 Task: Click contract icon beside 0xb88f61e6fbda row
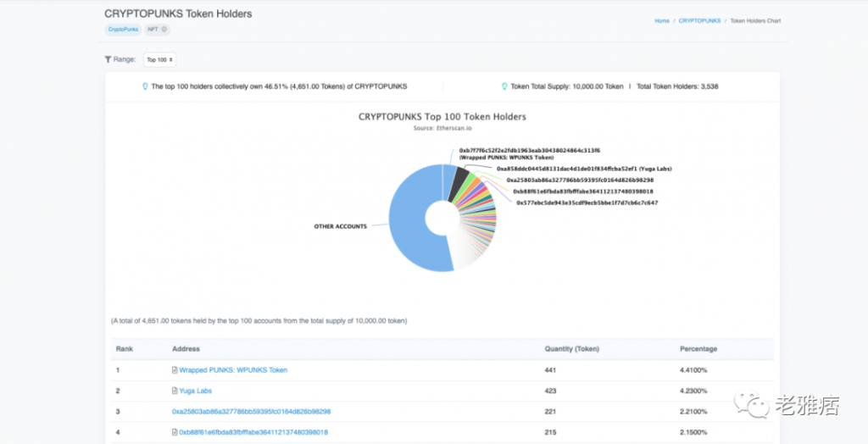click(175, 432)
